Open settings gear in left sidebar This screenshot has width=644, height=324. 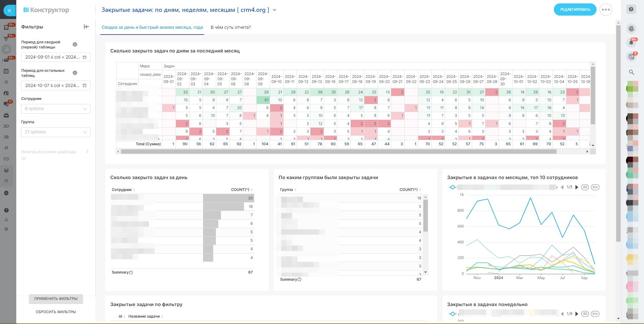[6, 229]
